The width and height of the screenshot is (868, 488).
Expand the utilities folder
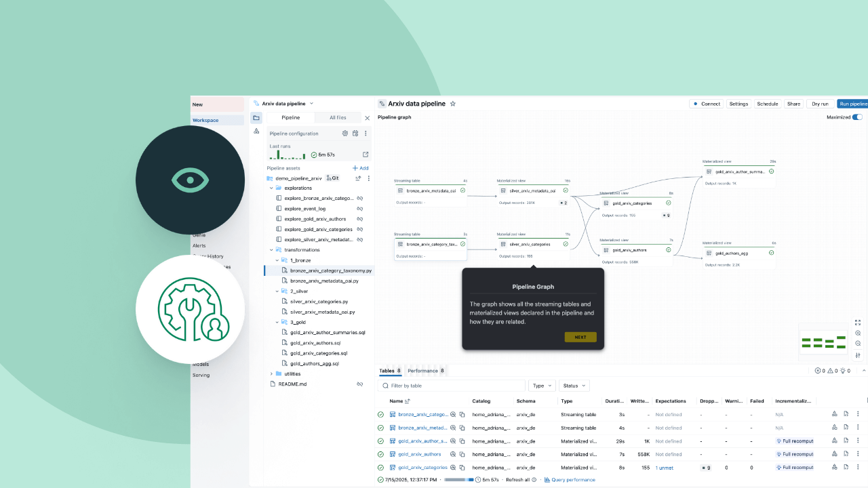(x=271, y=373)
